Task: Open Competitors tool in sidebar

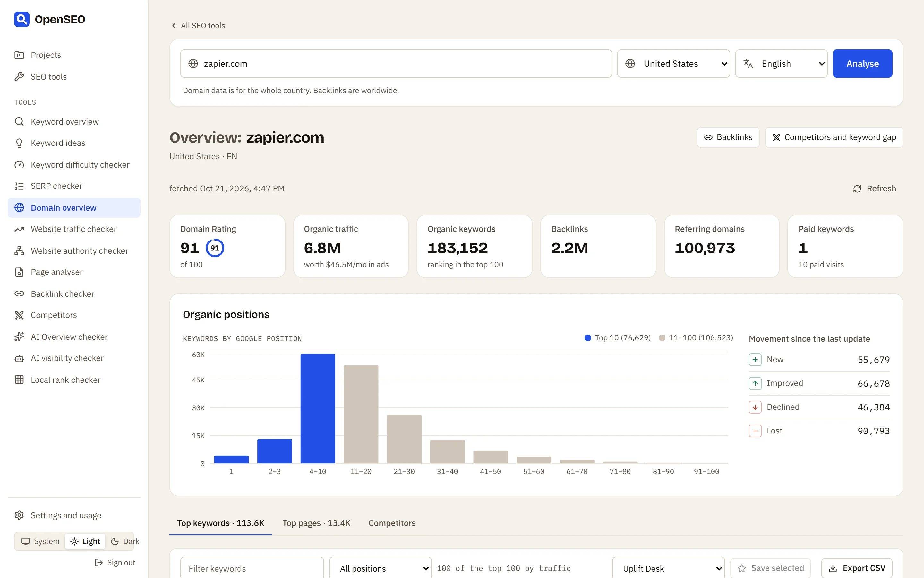Action: (74, 315)
